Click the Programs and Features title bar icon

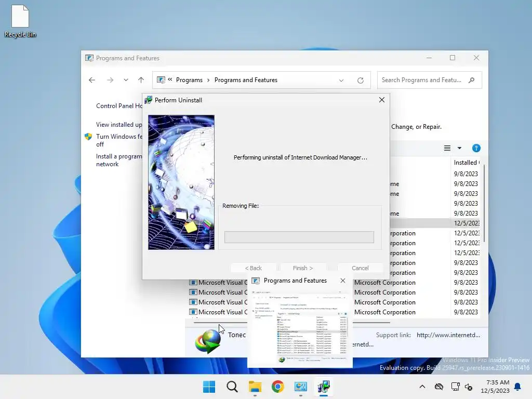[89, 58]
